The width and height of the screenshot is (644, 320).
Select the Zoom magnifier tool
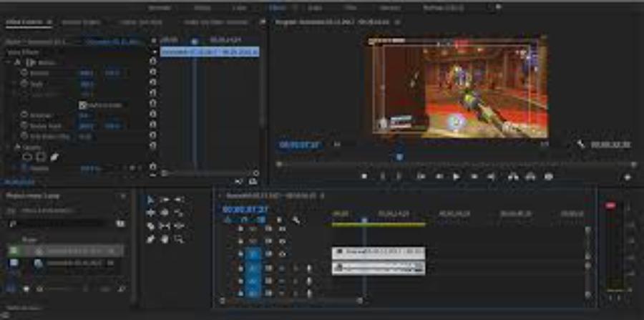(x=178, y=239)
